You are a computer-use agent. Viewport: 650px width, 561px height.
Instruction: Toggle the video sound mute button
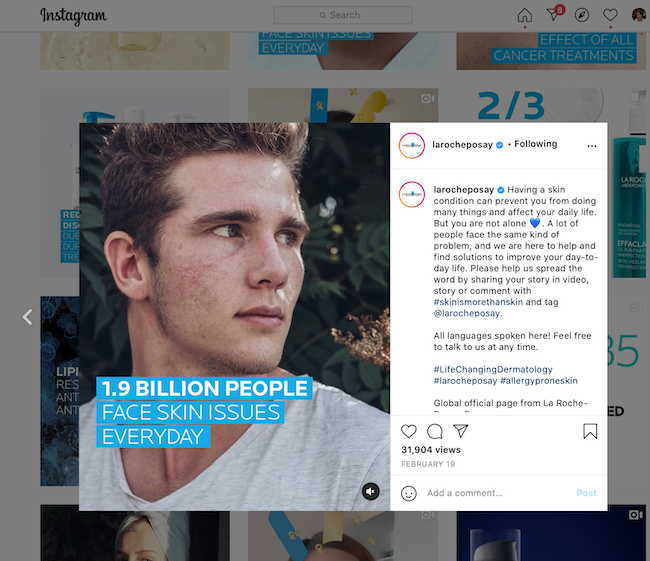click(x=371, y=492)
